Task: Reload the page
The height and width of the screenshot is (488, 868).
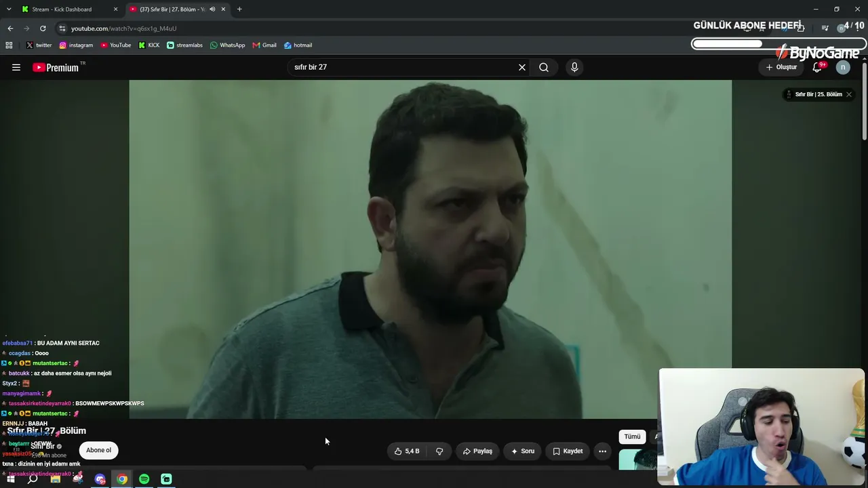Action: [x=43, y=28]
